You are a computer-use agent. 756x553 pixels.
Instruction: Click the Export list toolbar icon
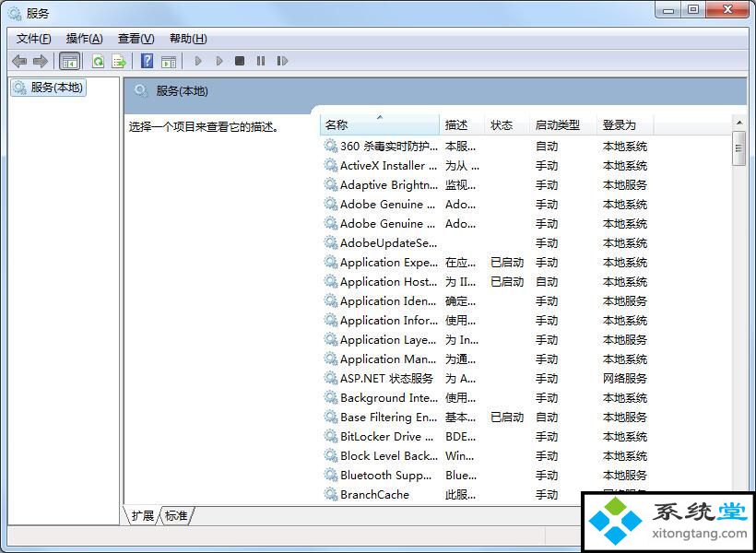pyautogui.click(x=119, y=61)
